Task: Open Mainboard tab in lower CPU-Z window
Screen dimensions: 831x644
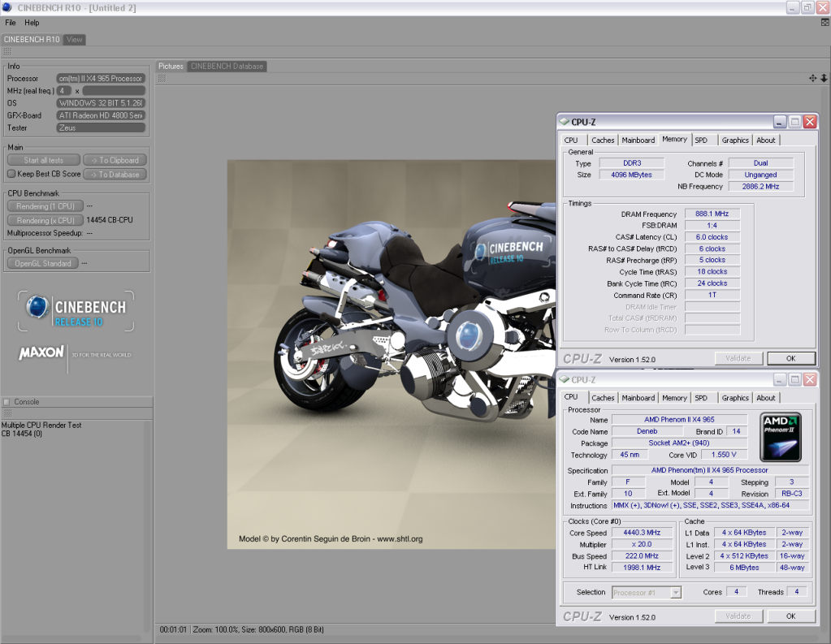Action: (638, 398)
